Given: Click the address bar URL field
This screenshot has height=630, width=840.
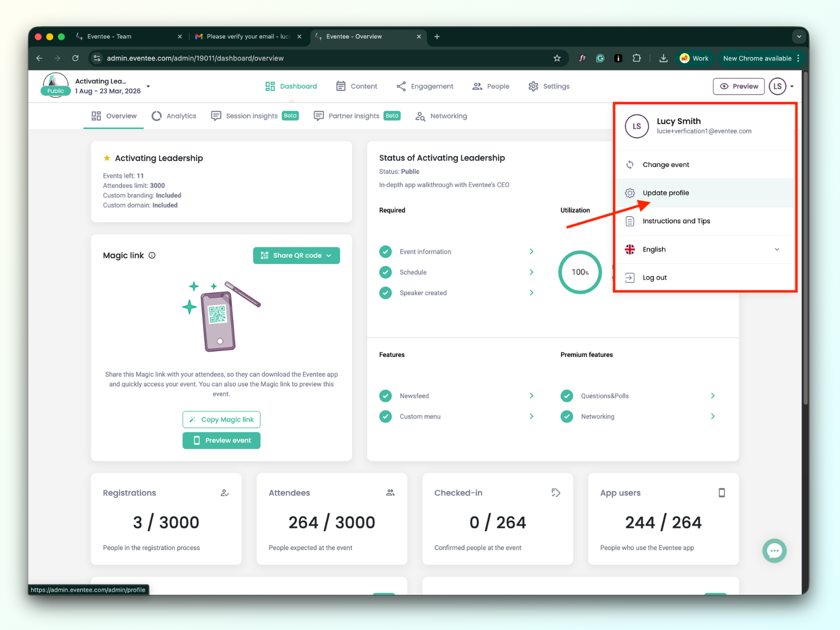Looking at the screenshot, I should 329,58.
